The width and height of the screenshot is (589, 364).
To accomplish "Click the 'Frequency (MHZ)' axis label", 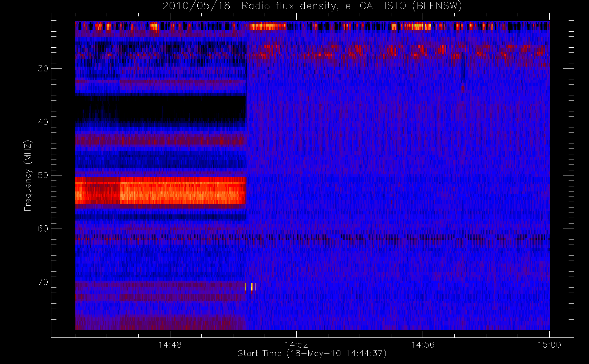I will [x=28, y=175].
